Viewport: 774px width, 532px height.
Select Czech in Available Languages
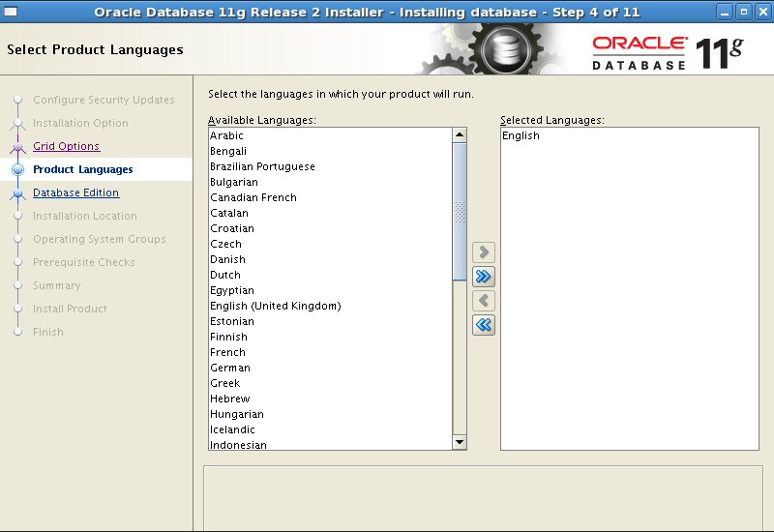(x=330, y=244)
